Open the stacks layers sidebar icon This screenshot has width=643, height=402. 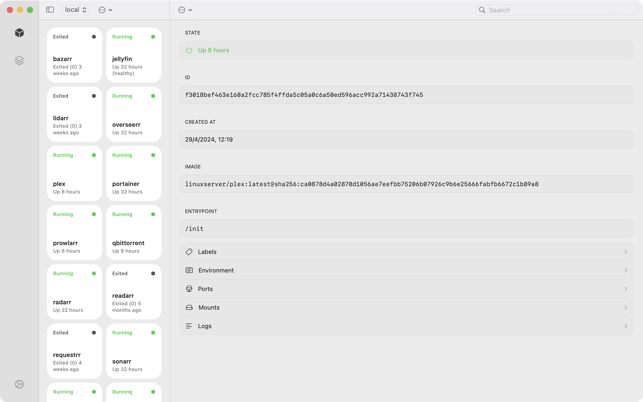click(19, 61)
